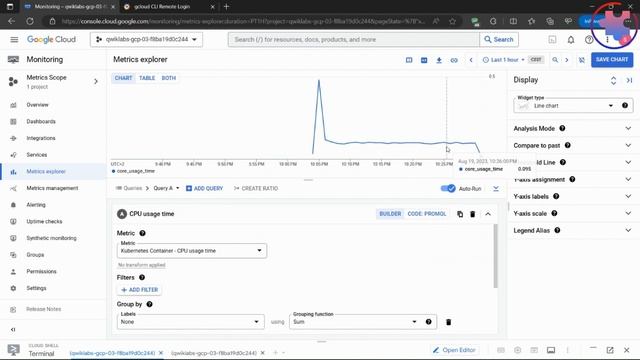Click the ADD QUERY button
The width and height of the screenshot is (640, 360).
click(x=204, y=189)
